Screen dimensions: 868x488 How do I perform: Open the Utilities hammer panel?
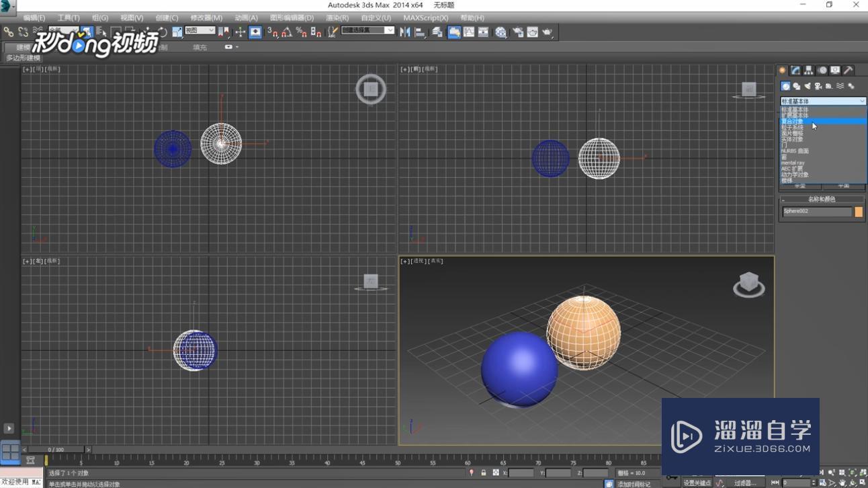tap(848, 70)
